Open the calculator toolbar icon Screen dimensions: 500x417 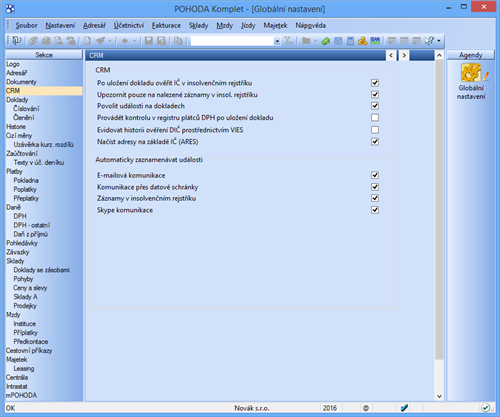tap(350, 41)
